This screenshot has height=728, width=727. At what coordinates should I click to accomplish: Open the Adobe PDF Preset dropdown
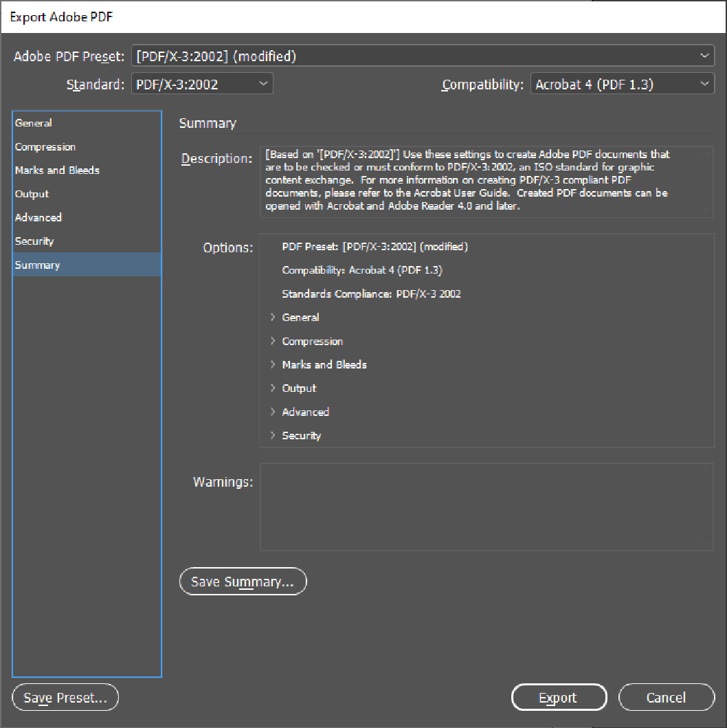[x=423, y=56]
